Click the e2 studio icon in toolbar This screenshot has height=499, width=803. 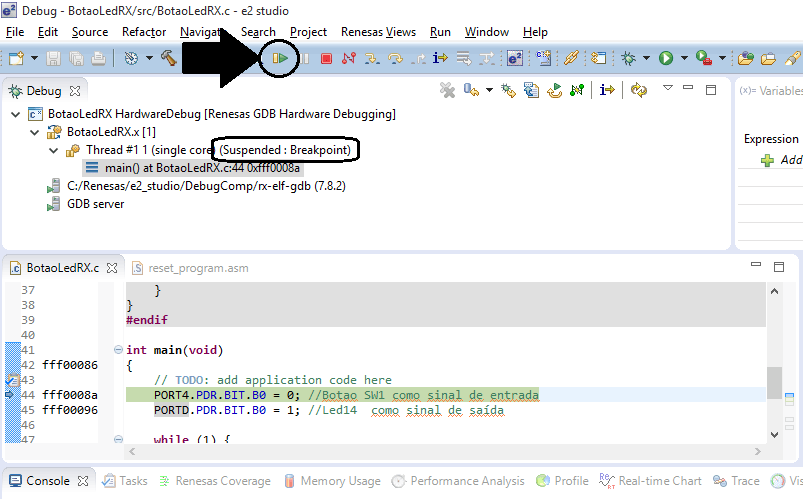[515, 58]
